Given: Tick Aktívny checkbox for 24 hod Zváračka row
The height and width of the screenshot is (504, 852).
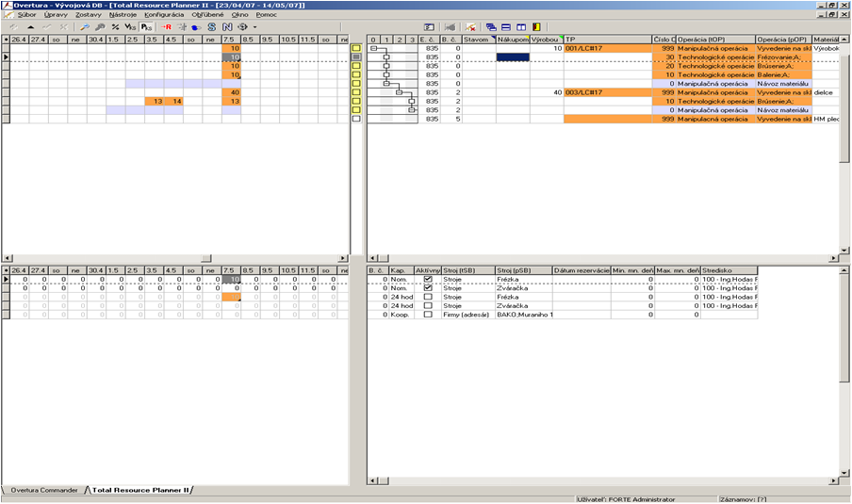Looking at the screenshot, I should [x=428, y=306].
